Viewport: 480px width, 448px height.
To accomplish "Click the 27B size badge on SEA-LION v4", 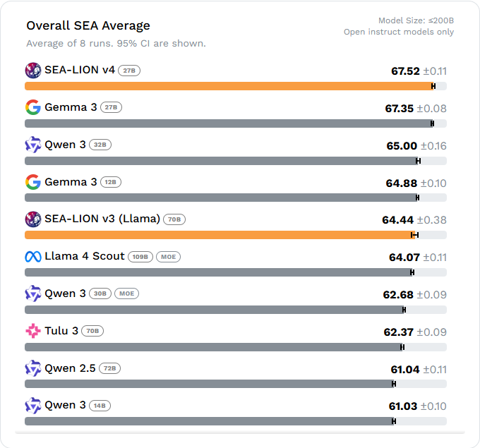I will 129,71.
